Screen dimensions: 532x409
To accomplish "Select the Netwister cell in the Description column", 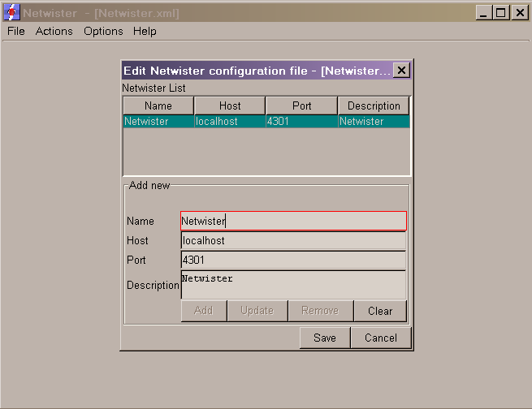I will coord(374,121).
